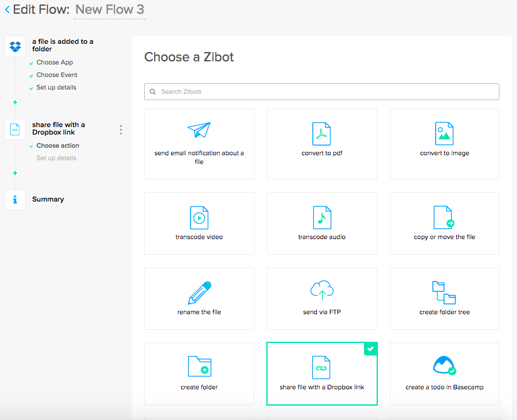Open the three-dot menu beside share file step
517x420 pixels.
[x=121, y=130]
